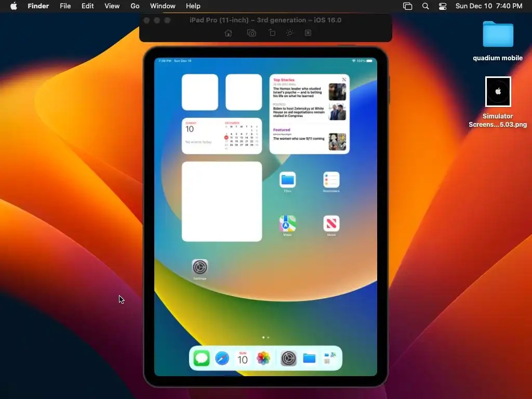Open macOS Control Center
The width and height of the screenshot is (532, 399).
tap(443, 6)
